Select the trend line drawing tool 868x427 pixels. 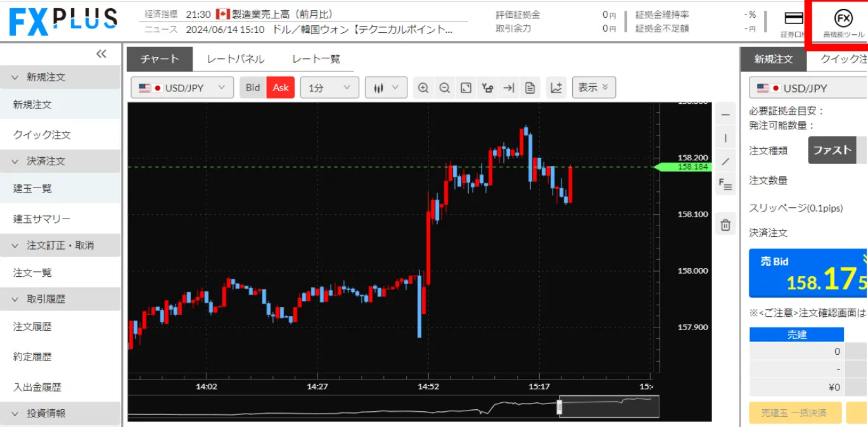(725, 162)
